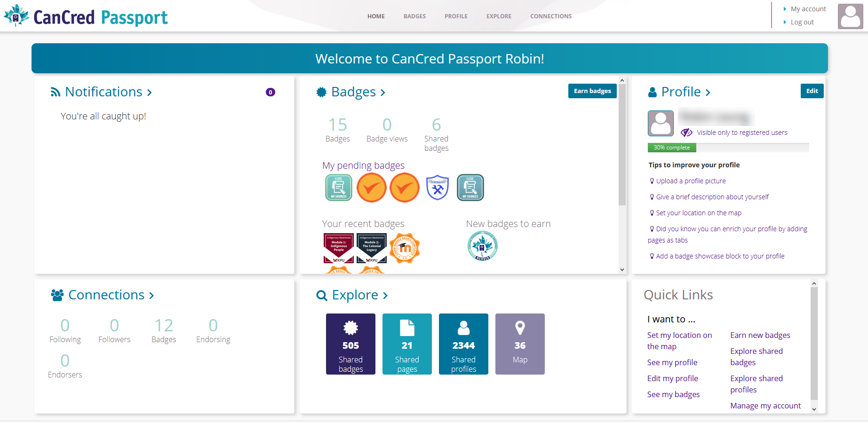Toggle profile visibility eye icon
This screenshot has width=868, height=423.
686,133
